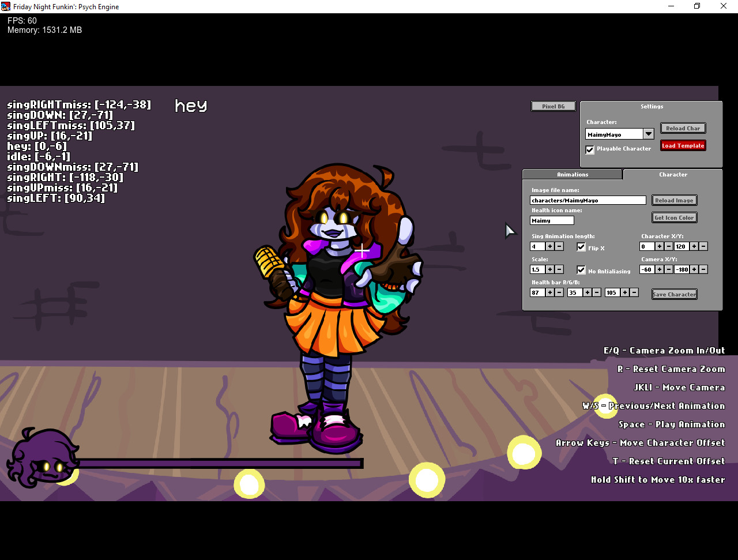This screenshot has width=738, height=560.
Task: Decrease the Camera X value
Action: pyautogui.click(x=669, y=269)
